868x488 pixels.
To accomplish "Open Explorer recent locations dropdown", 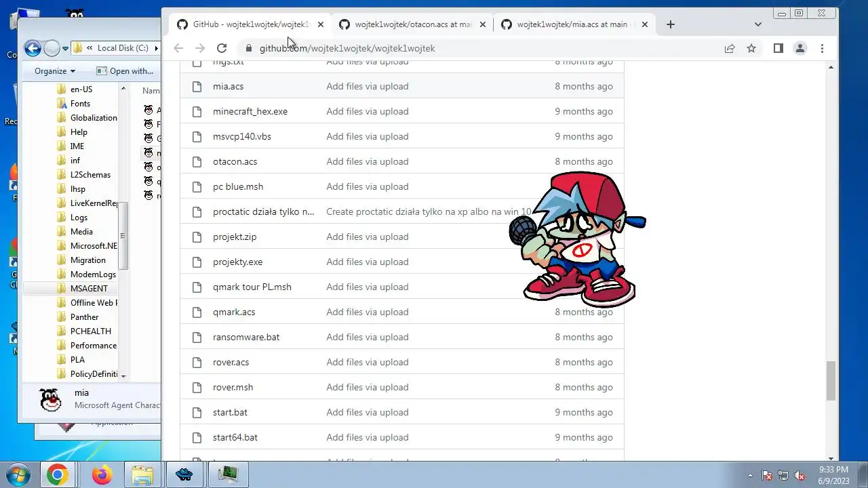I will click(x=65, y=49).
